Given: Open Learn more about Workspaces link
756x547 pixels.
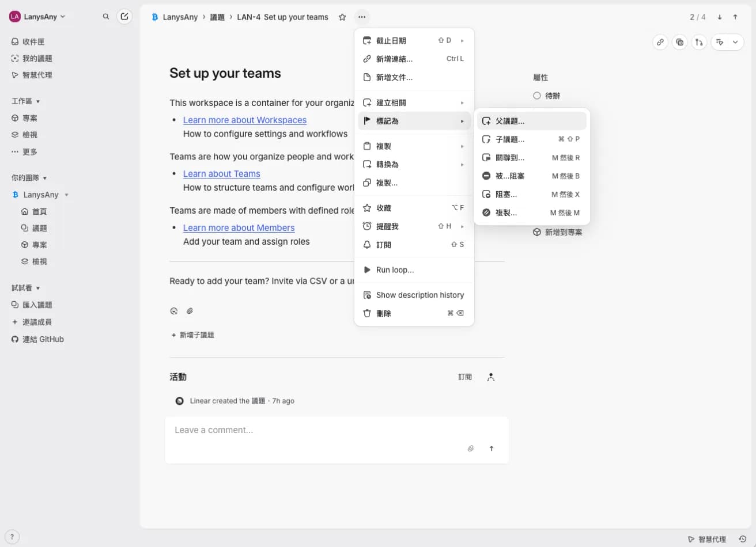Looking at the screenshot, I should [245, 120].
